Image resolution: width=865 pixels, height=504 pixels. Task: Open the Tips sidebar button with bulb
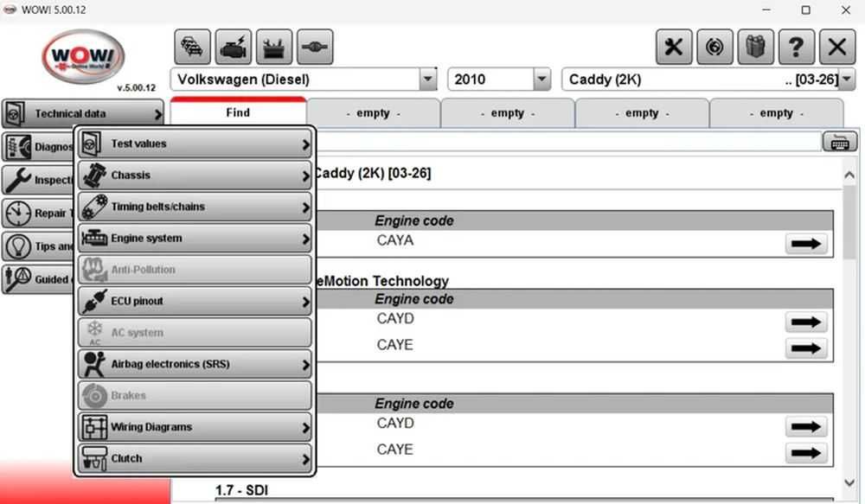tap(37, 246)
